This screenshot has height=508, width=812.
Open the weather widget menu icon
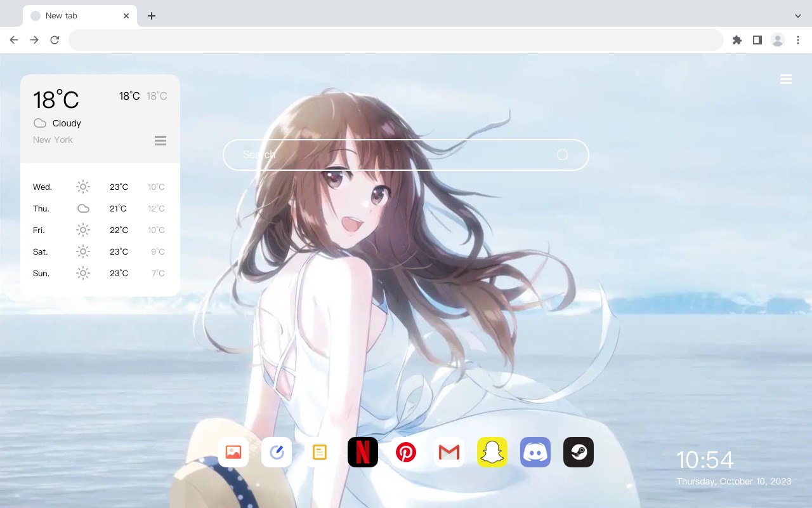[160, 140]
